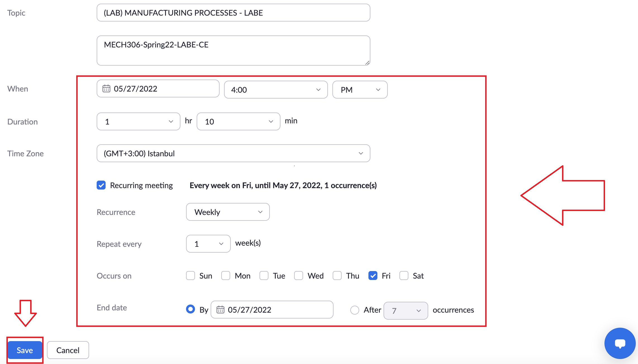Click the Save button
The width and height of the screenshot is (638, 364).
(25, 350)
